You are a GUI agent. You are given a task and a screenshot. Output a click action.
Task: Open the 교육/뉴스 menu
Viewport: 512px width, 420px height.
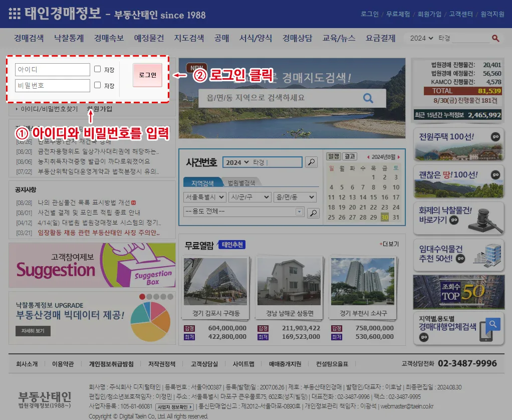339,38
